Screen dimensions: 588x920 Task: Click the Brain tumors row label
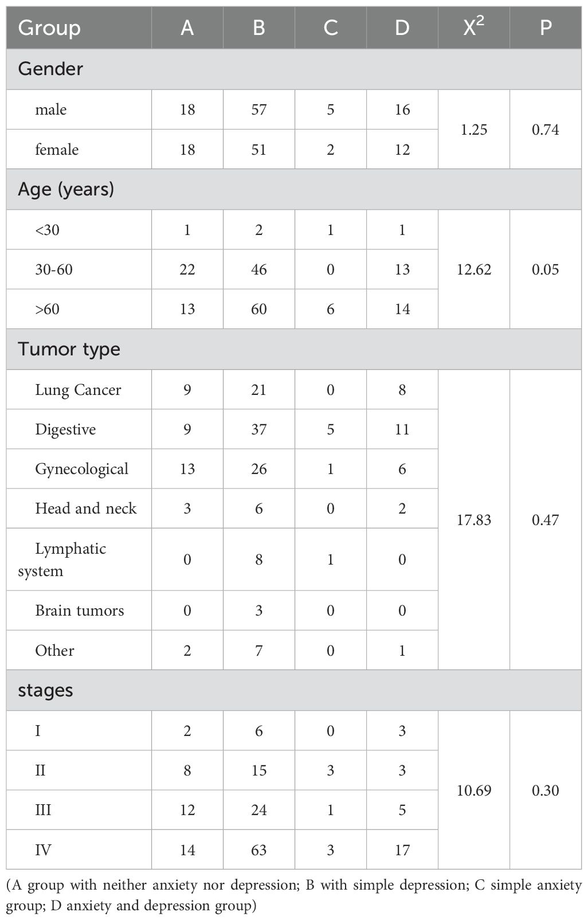(x=79, y=610)
